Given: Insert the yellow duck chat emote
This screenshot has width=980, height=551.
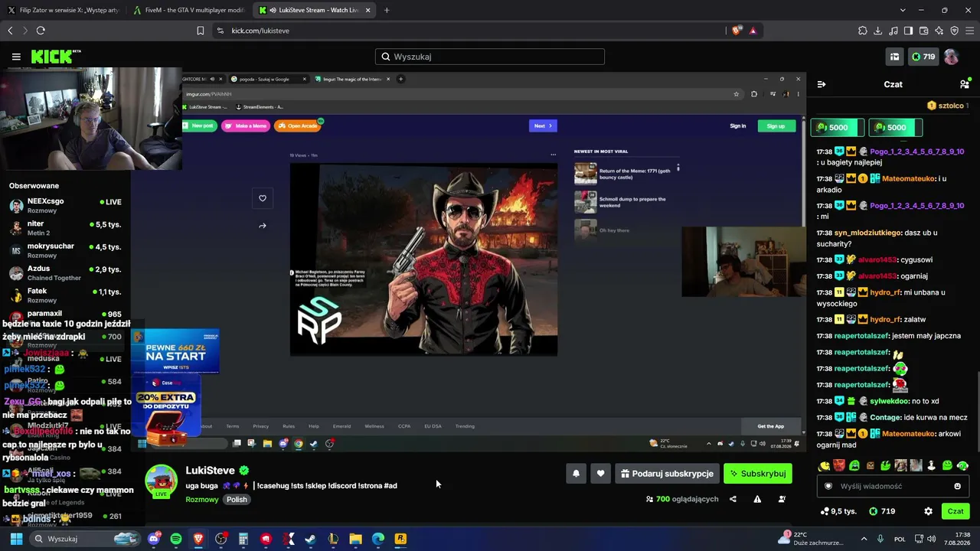Looking at the screenshot, I should tap(824, 465).
